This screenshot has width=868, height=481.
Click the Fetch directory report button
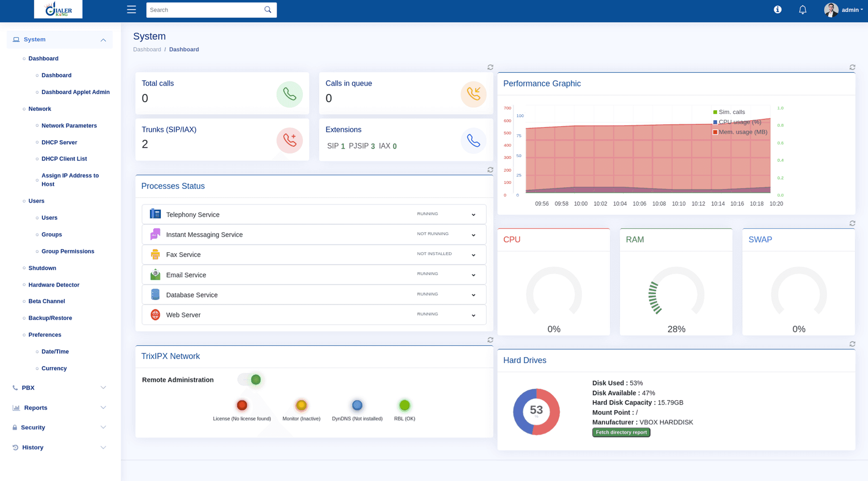(621, 432)
